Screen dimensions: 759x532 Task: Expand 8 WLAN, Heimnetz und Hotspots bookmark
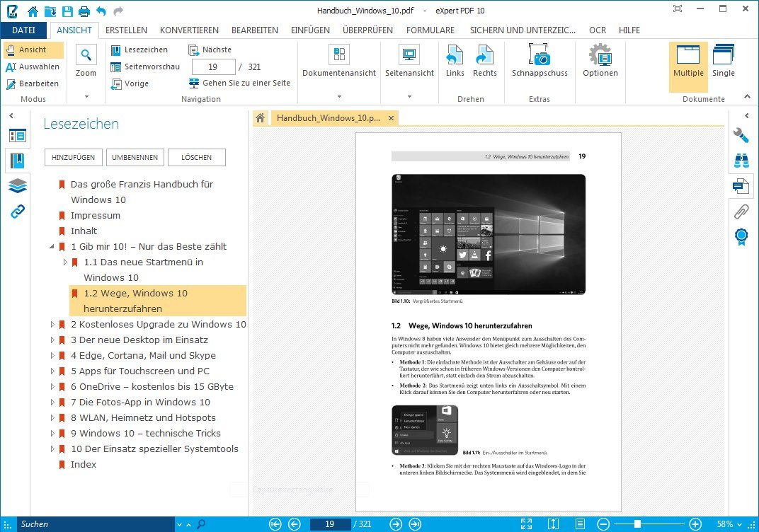(x=52, y=418)
